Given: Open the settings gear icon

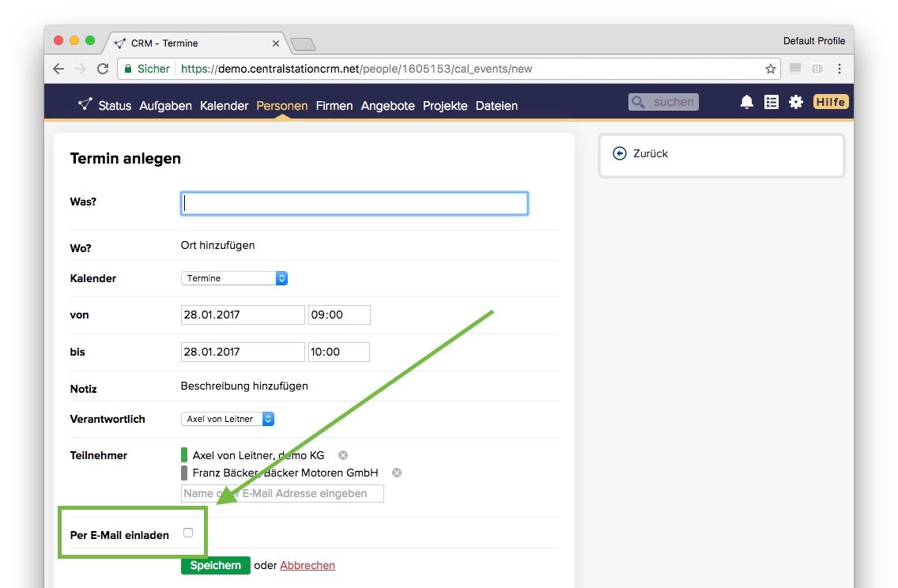Looking at the screenshot, I should (796, 102).
